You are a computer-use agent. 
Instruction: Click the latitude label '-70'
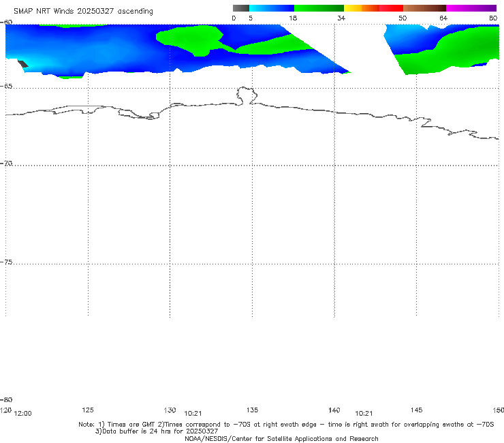6,164
